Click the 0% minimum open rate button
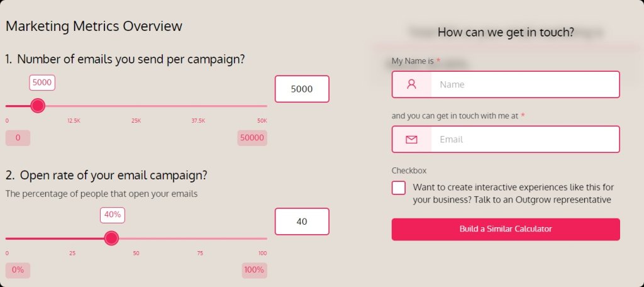 tap(18, 270)
